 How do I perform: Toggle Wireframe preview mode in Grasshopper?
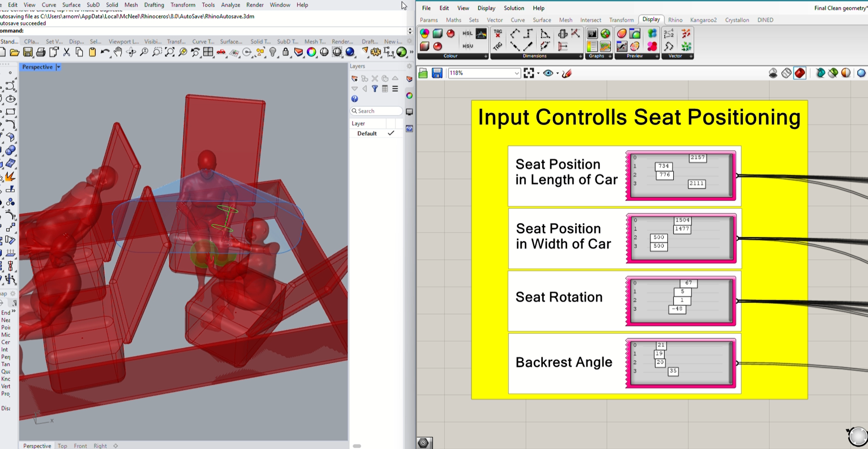(787, 73)
